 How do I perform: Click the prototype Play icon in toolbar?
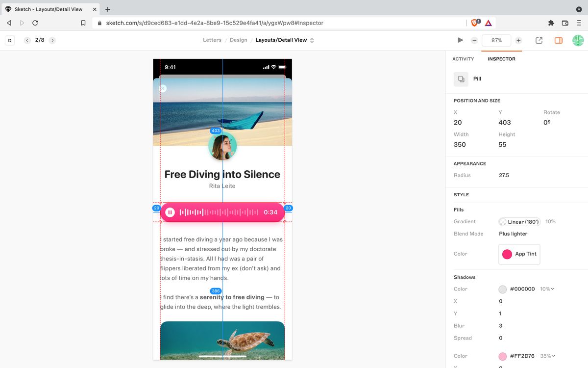coord(460,40)
